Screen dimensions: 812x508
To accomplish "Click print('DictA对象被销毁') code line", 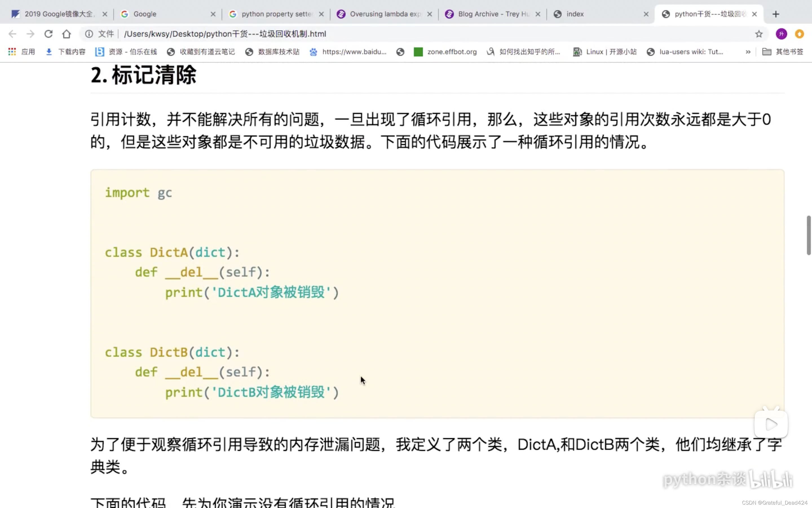I will pos(252,292).
